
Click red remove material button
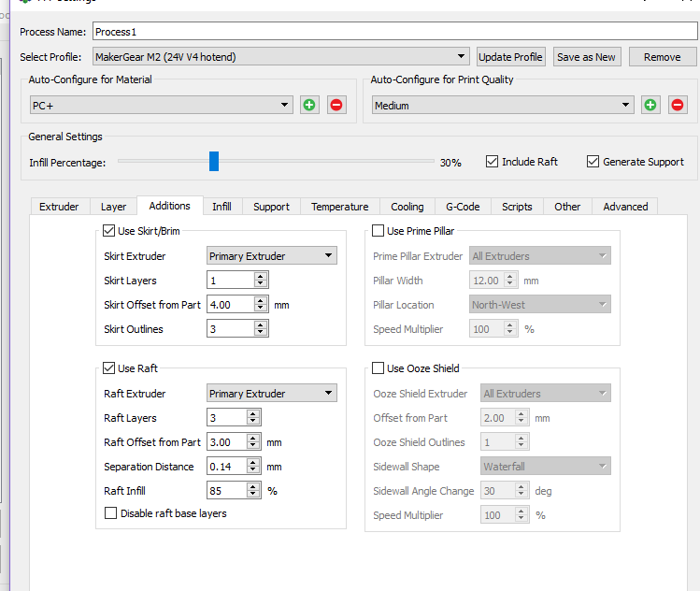point(336,106)
